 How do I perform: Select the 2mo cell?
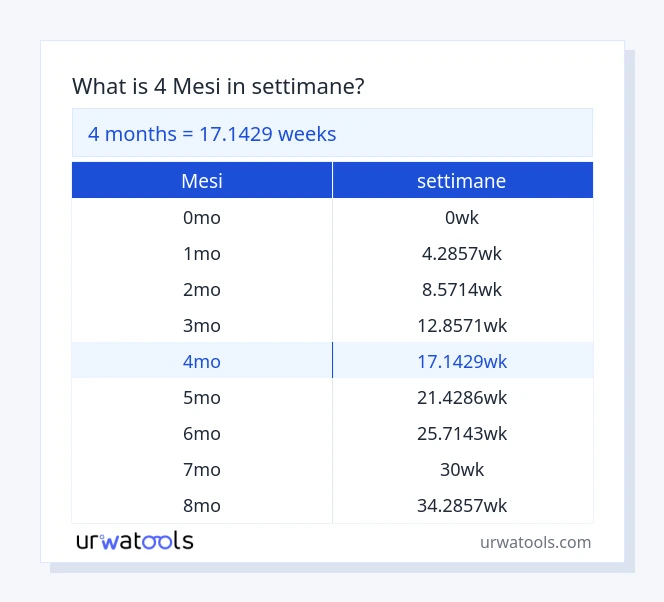(202, 290)
